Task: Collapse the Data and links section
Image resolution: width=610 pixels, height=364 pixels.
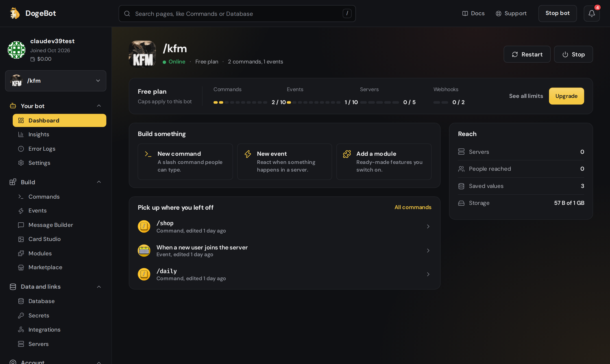Action: coord(99,287)
